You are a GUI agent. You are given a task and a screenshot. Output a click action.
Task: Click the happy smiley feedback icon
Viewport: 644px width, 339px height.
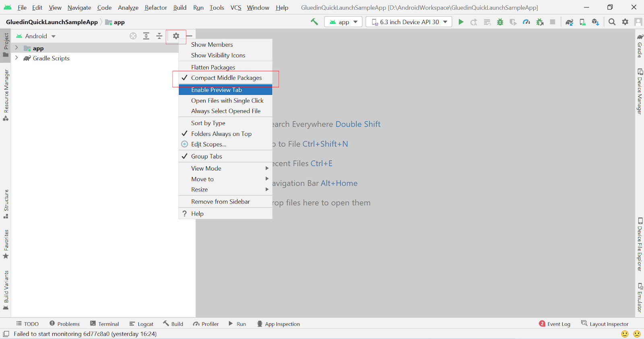(625, 334)
